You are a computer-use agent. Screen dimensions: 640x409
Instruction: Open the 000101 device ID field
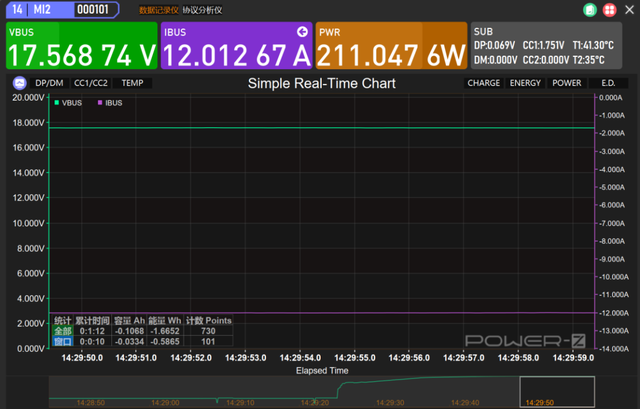coord(93,9)
